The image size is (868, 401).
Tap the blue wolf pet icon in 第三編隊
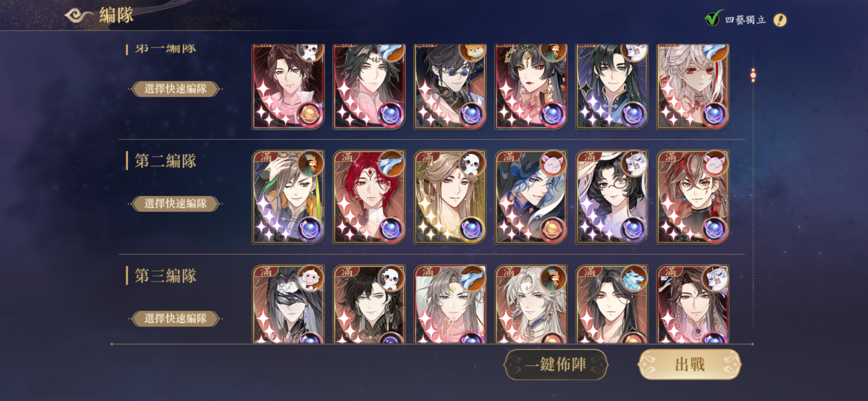(x=634, y=278)
